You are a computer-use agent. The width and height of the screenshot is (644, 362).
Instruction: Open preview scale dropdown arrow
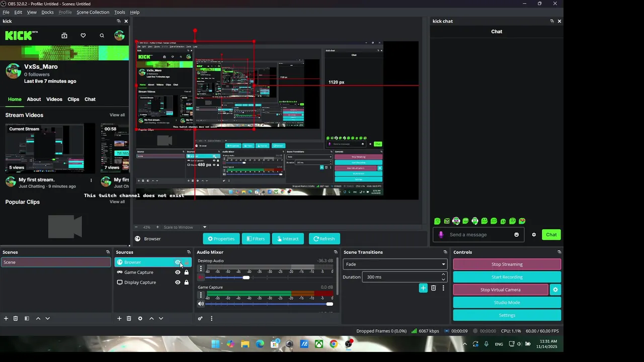pos(204,227)
